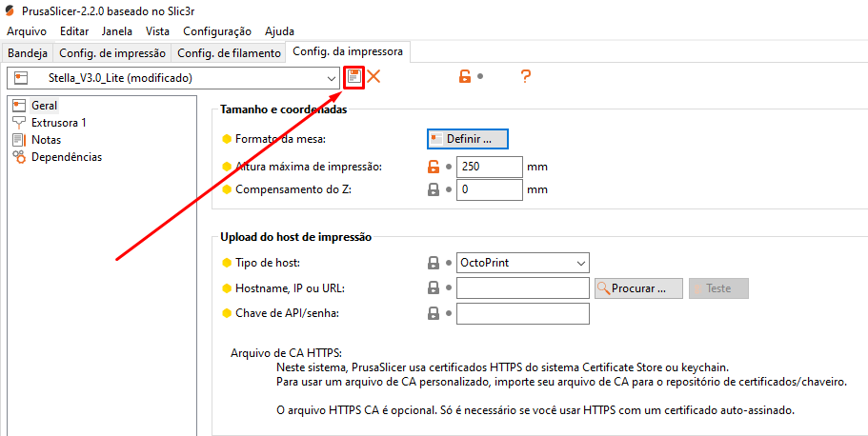Click the 'Formato da mesa:' label
Screen dimensions: 868x436
coord(281,139)
